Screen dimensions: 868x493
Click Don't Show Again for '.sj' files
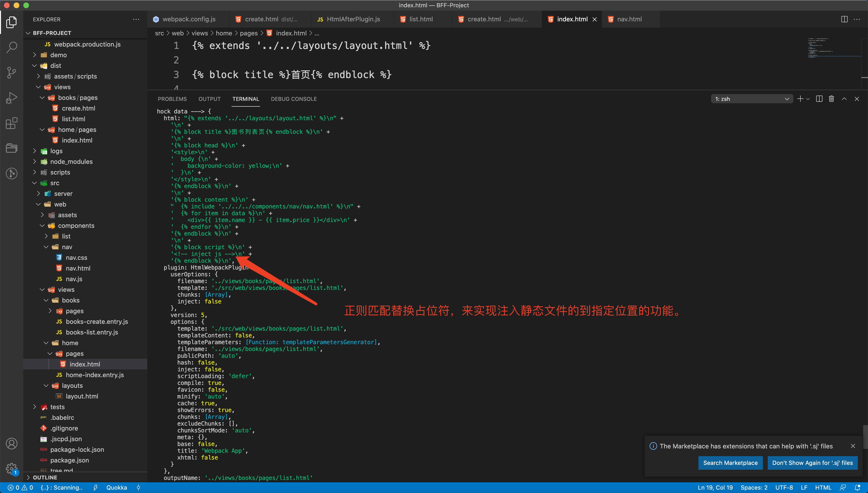pos(812,463)
